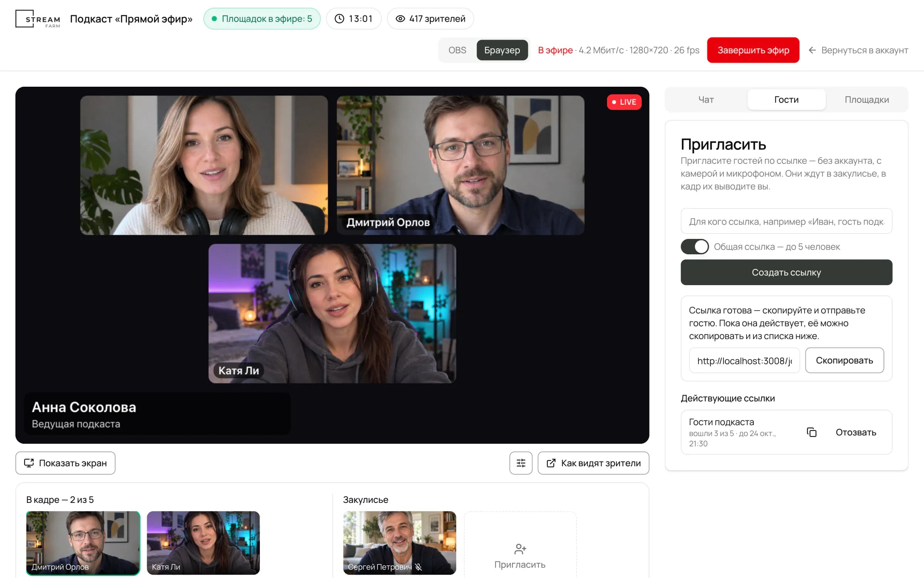Click the Скопировать button
This screenshot has height=578, width=924.
click(844, 360)
